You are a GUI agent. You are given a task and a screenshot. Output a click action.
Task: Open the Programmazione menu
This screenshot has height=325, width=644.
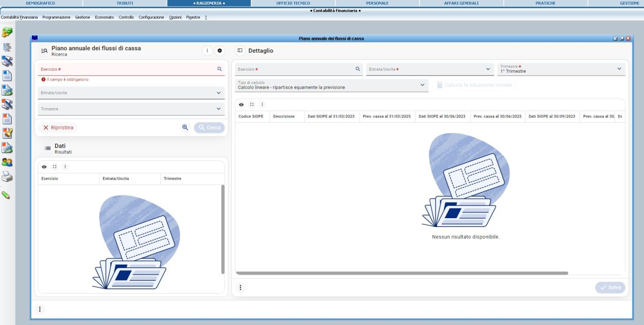56,18
